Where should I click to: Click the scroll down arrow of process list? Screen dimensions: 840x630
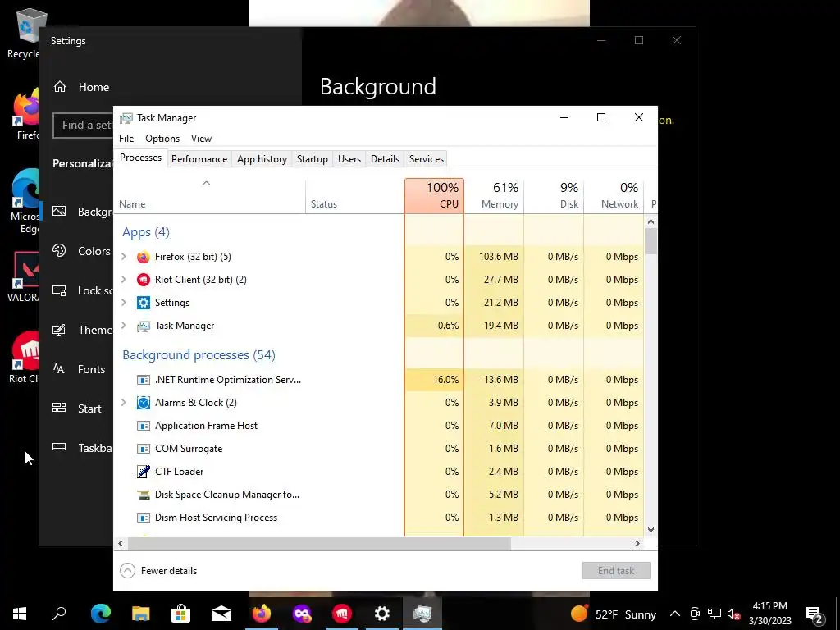pos(651,530)
